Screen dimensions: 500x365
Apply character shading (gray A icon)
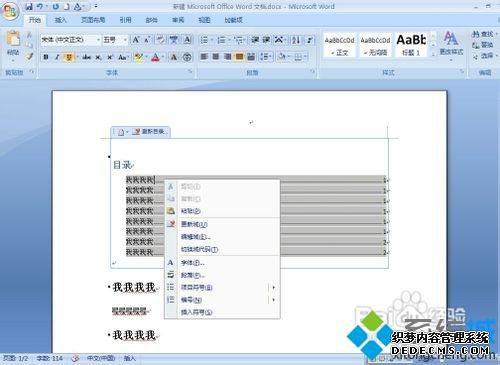click(x=174, y=57)
